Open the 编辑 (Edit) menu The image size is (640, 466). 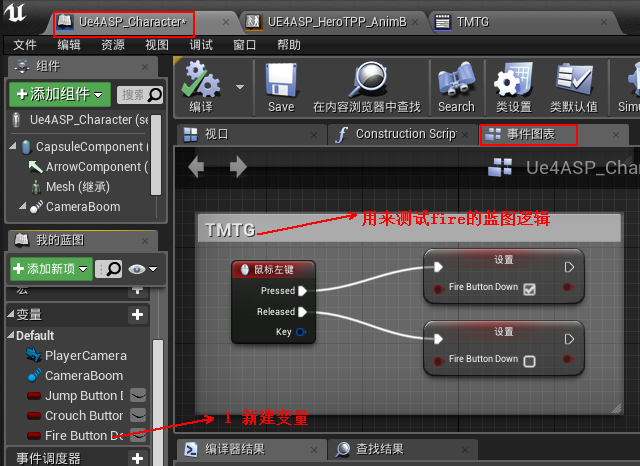pos(69,45)
